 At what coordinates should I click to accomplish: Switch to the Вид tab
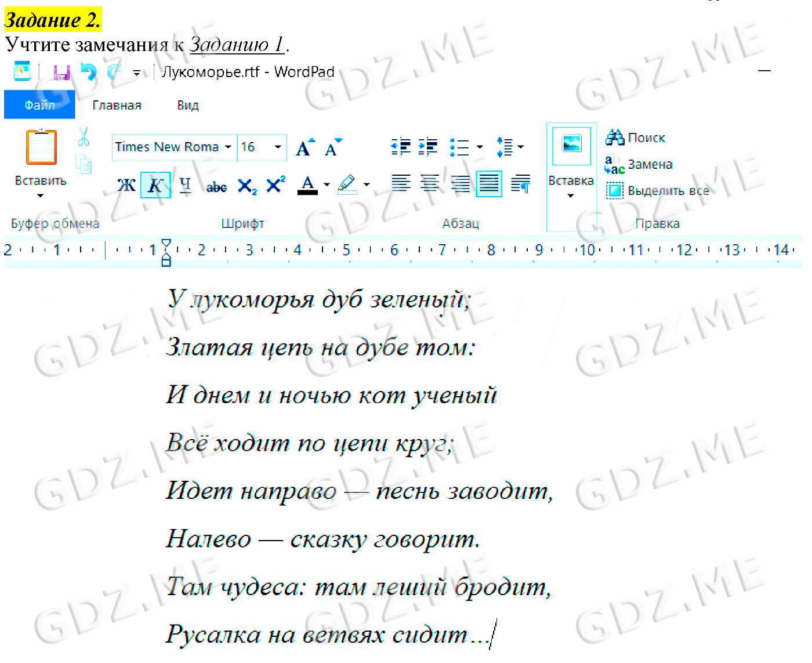188,106
